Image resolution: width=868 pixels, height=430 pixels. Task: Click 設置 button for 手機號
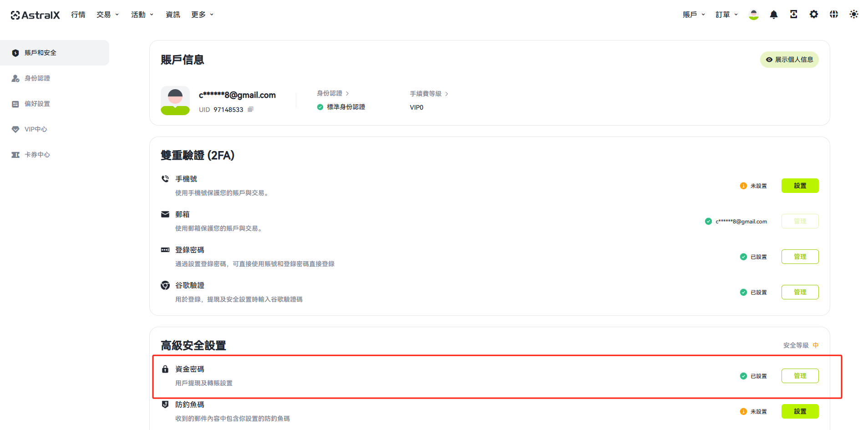click(800, 186)
